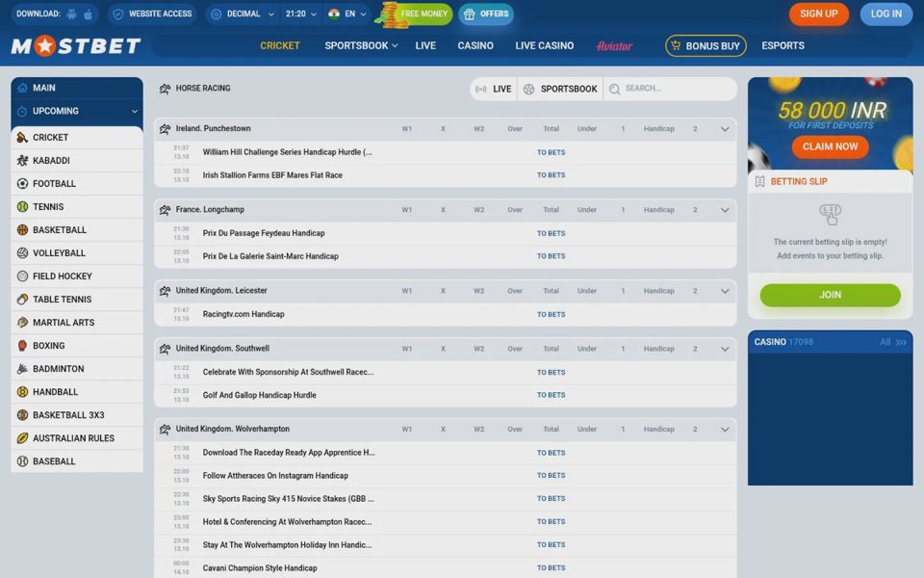Open the Offers gift button
Viewport: 924px width, 578px height.
[485, 14]
